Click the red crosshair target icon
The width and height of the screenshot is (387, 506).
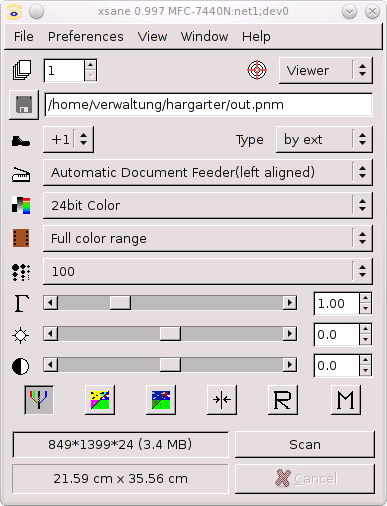pos(257,70)
